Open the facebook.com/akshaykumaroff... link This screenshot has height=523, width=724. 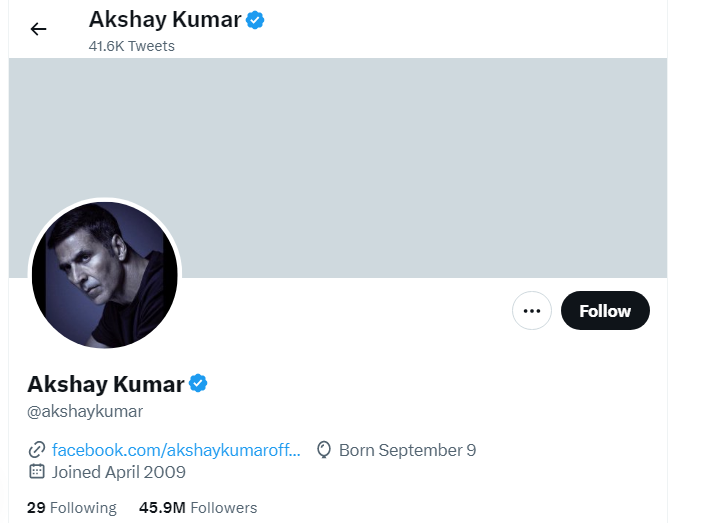(176, 450)
